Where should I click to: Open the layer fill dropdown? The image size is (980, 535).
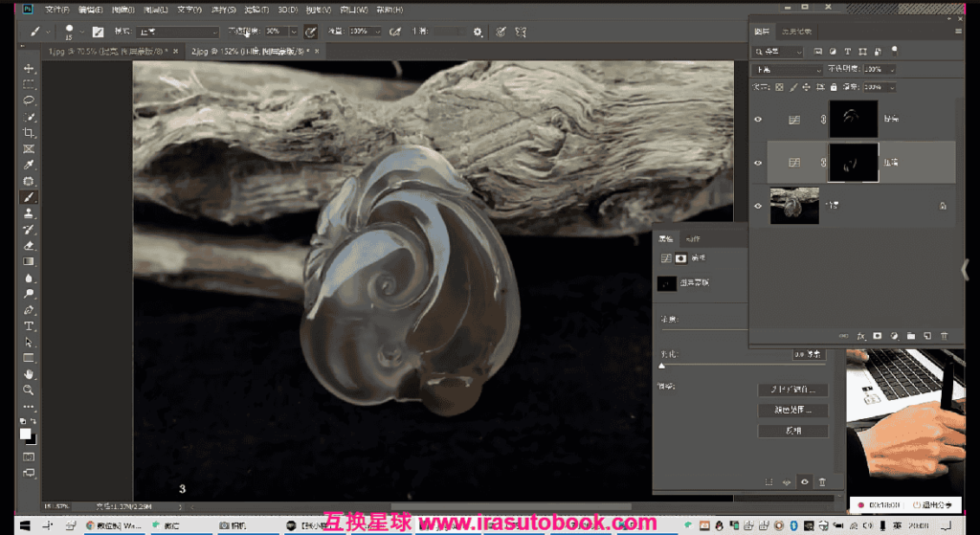tap(892, 87)
